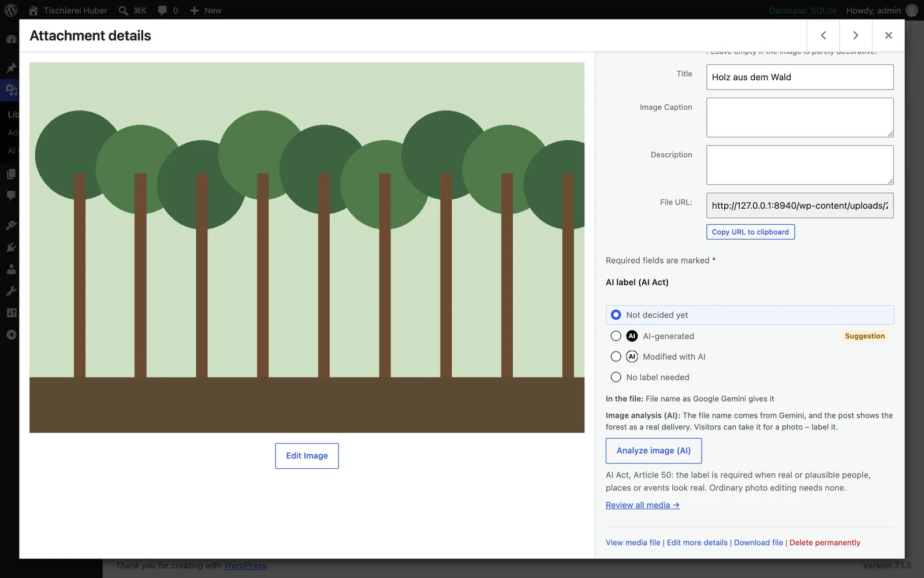Open Appearance brush icon in sidebar
Image resolution: width=924 pixels, height=578 pixels.
[x=11, y=225]
